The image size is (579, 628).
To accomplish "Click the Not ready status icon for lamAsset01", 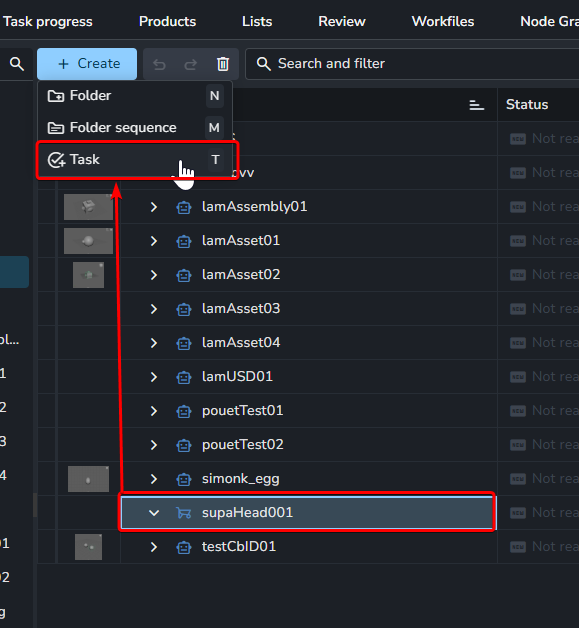I will click(x=518, y=241).
